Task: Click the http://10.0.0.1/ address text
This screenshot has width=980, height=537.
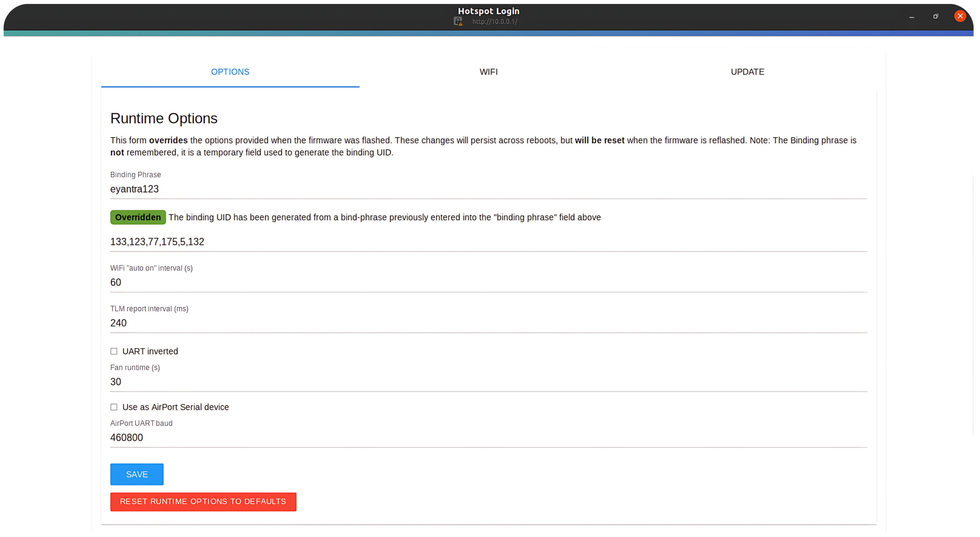Action: pyautogui.click(x=494, y=22)
